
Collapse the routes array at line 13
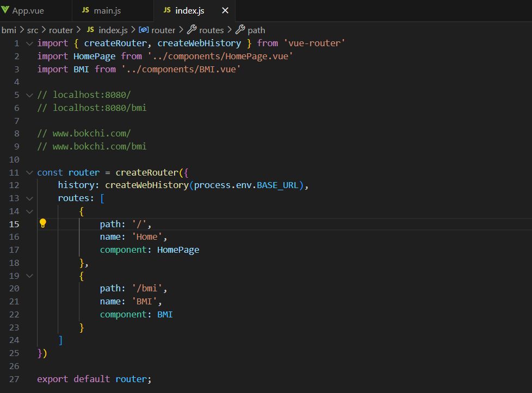coord(29,198)
